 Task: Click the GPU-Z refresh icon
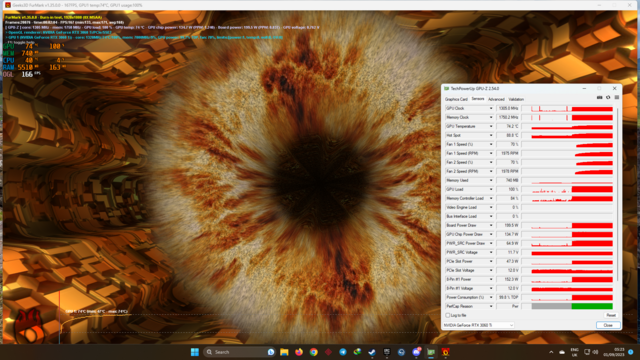[608, 98]
